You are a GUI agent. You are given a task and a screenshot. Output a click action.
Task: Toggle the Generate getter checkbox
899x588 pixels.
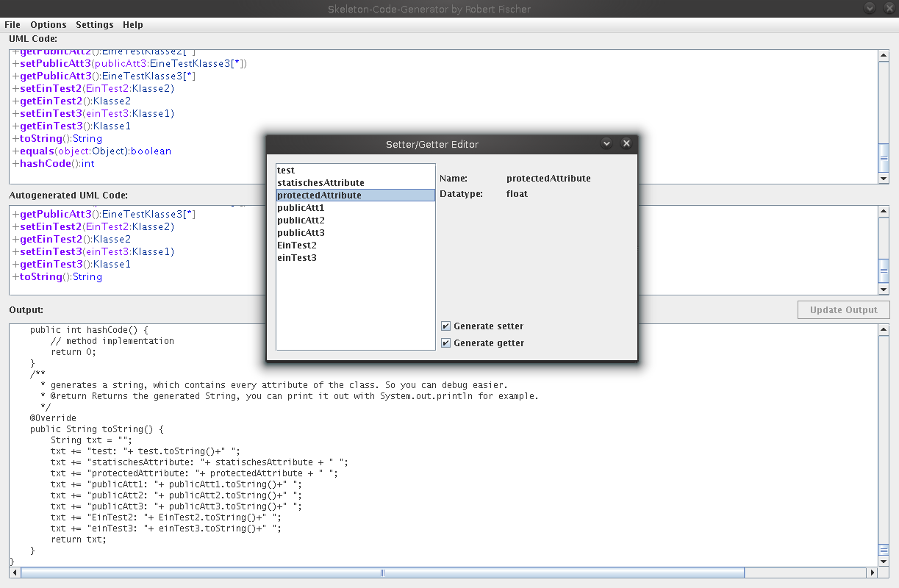[x=446, y=343]
